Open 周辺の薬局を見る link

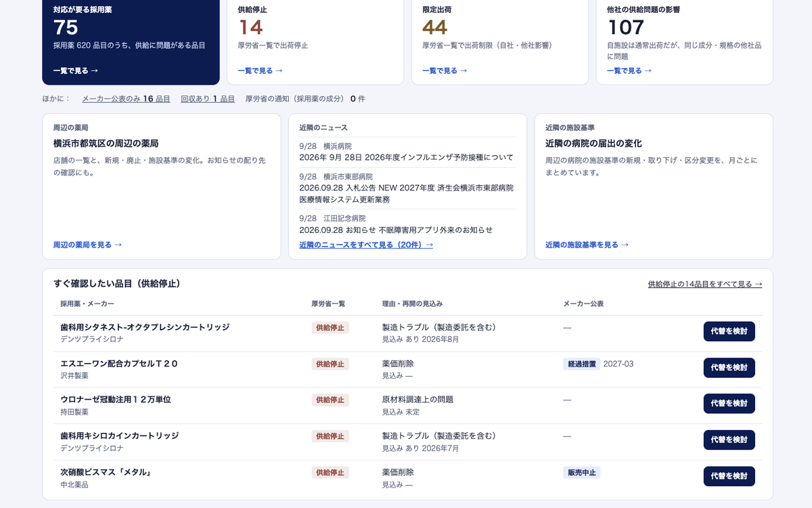pos(88,245)
